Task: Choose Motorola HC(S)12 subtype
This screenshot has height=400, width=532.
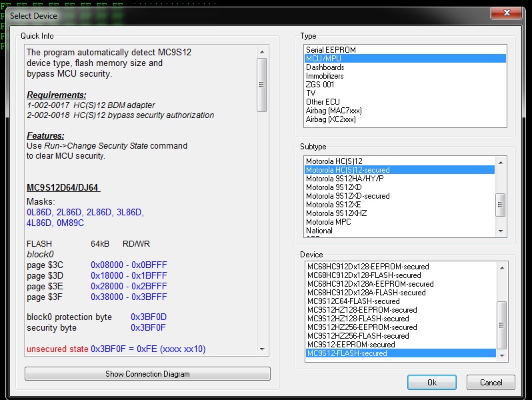Action: click(334, 161)
